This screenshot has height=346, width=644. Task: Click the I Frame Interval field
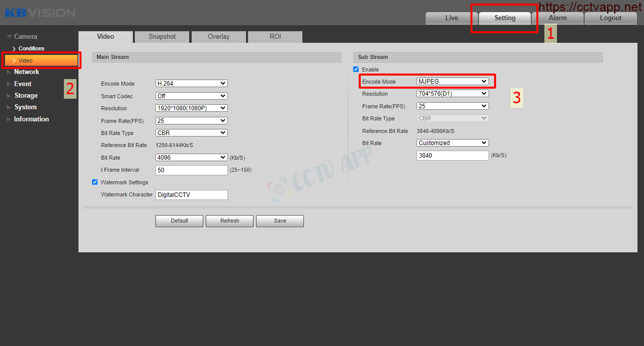pos(192,170)
